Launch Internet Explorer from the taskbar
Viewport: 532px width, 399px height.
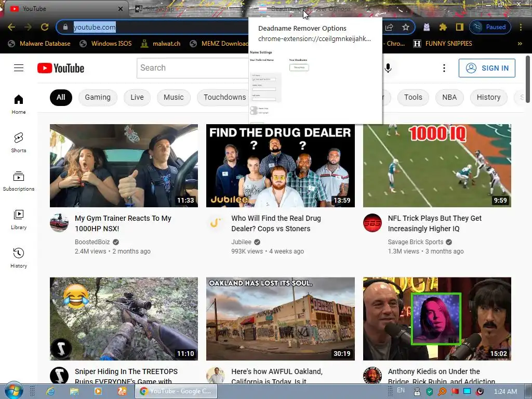pyautogui.click(x=50, y=391)
